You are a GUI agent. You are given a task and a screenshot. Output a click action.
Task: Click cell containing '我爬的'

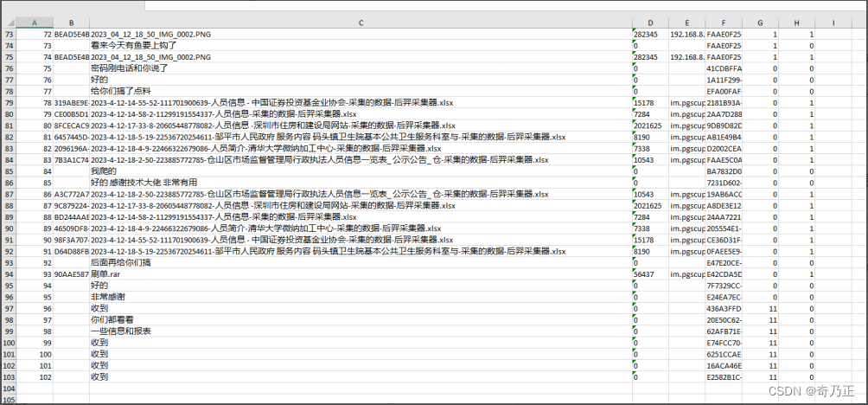(x=361, y=171)
